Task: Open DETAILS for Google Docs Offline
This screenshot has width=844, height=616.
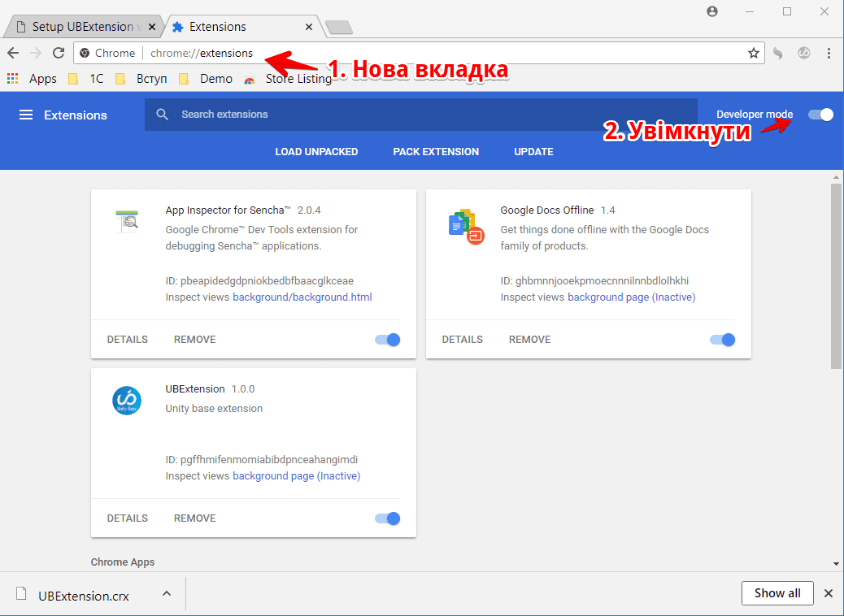Action: click(x=463, y=340)
